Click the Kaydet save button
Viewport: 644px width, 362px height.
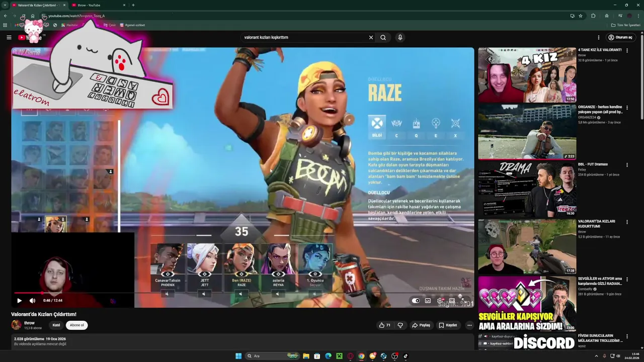448,325
